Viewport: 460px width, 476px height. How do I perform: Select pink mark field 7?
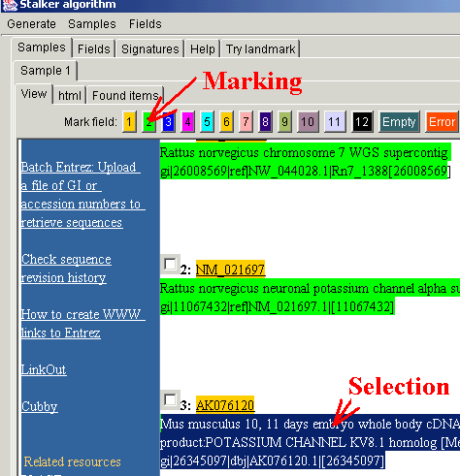[246, 122]
